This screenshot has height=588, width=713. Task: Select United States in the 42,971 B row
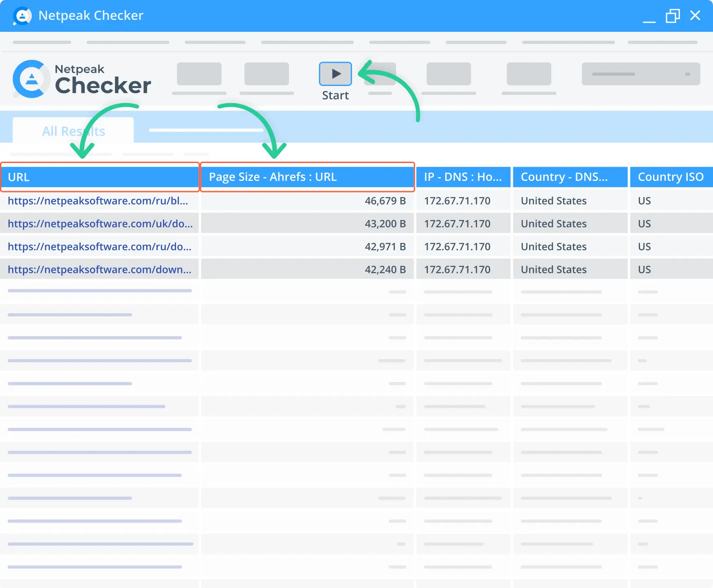[570, 246]
